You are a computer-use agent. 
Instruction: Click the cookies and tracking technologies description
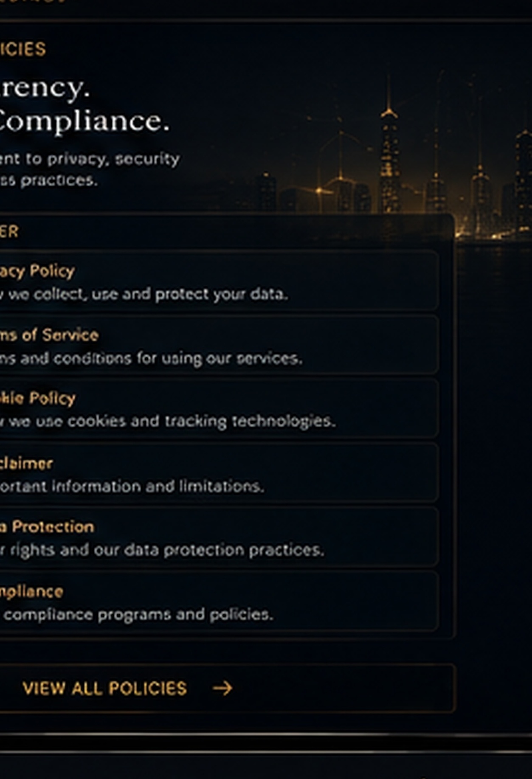point(168,421)
